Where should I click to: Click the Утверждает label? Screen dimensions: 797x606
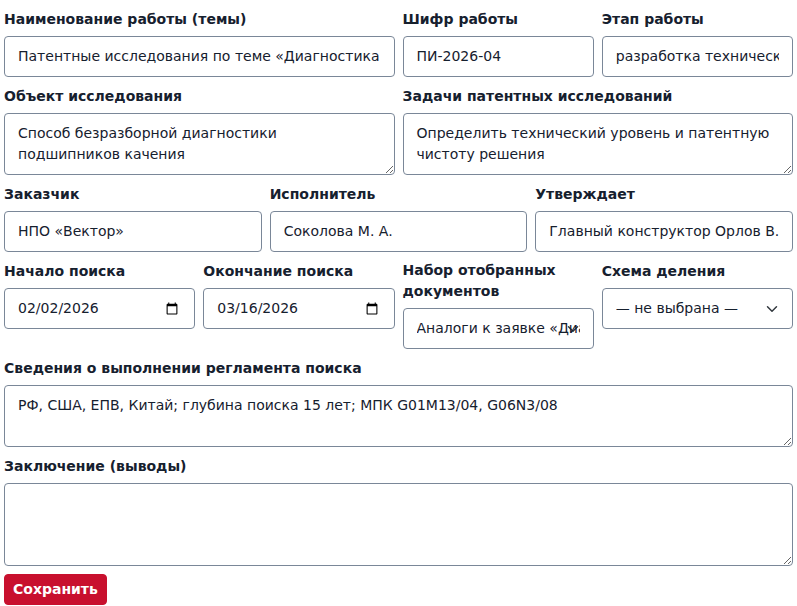click(x=585, y=194)
